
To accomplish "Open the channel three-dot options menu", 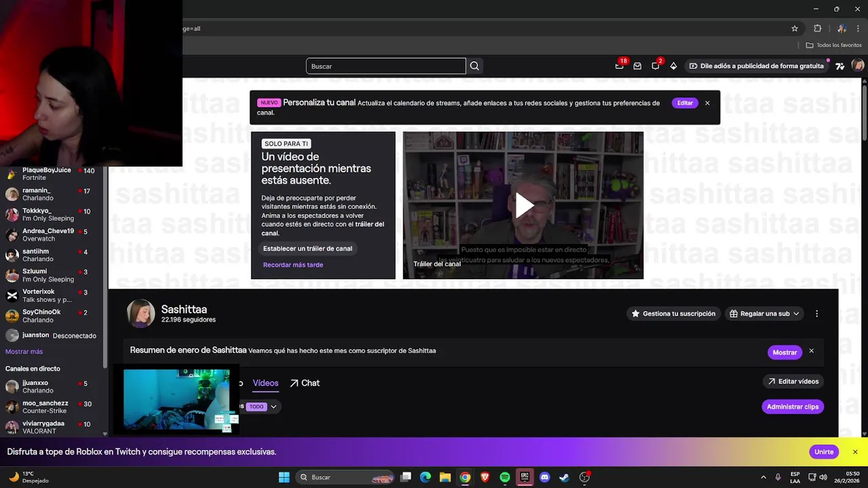I will (816, 314).
